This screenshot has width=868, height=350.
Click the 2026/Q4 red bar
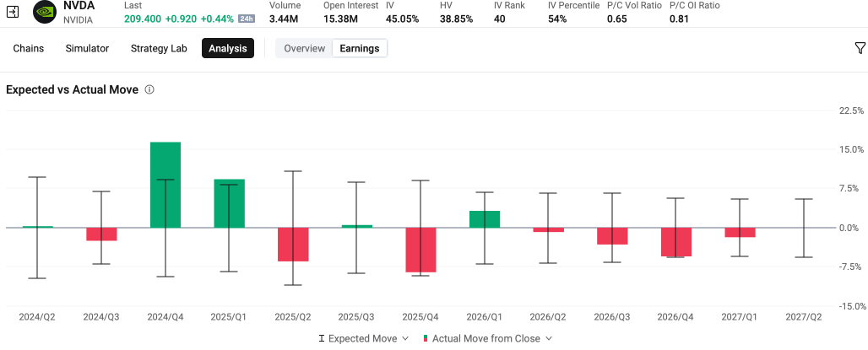pyautogui.click(x=675, y=242)
